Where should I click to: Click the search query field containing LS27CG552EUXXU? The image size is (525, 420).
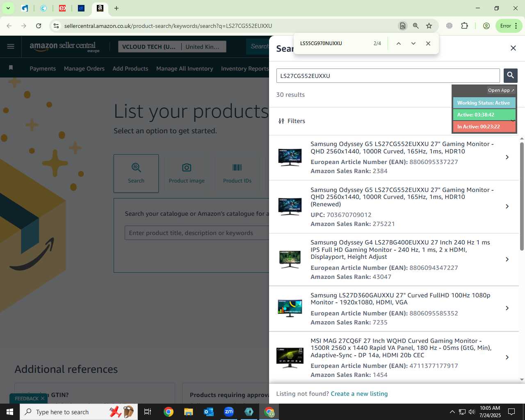388,76
